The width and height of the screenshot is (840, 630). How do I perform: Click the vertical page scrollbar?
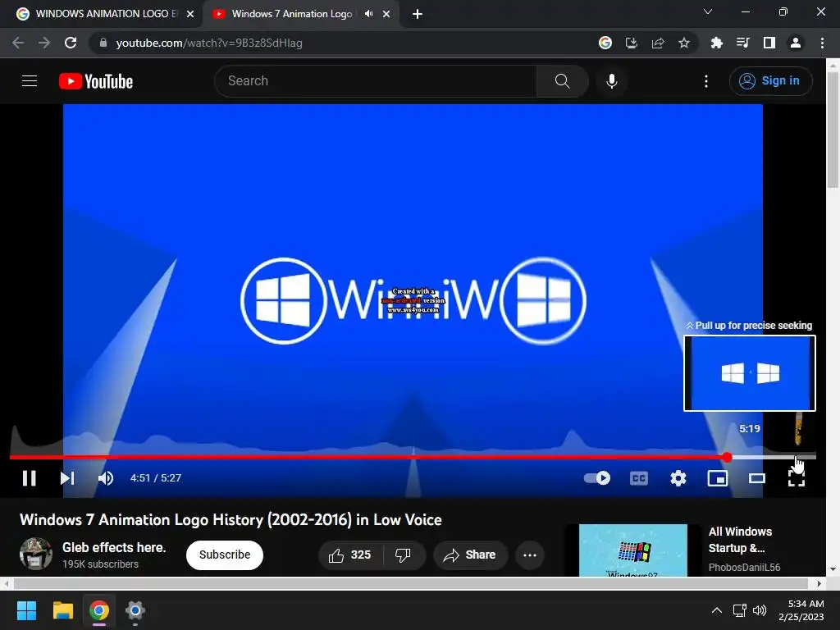pos(833,130)
